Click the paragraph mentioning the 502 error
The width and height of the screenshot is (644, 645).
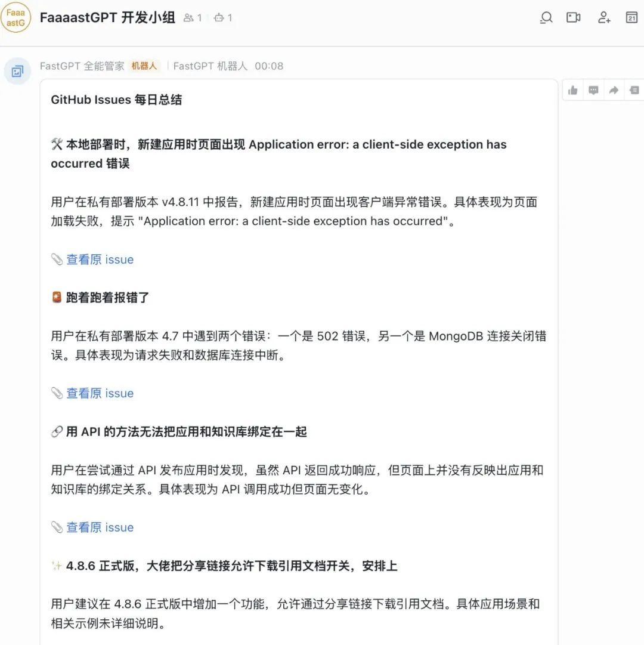tap(298, 345)
